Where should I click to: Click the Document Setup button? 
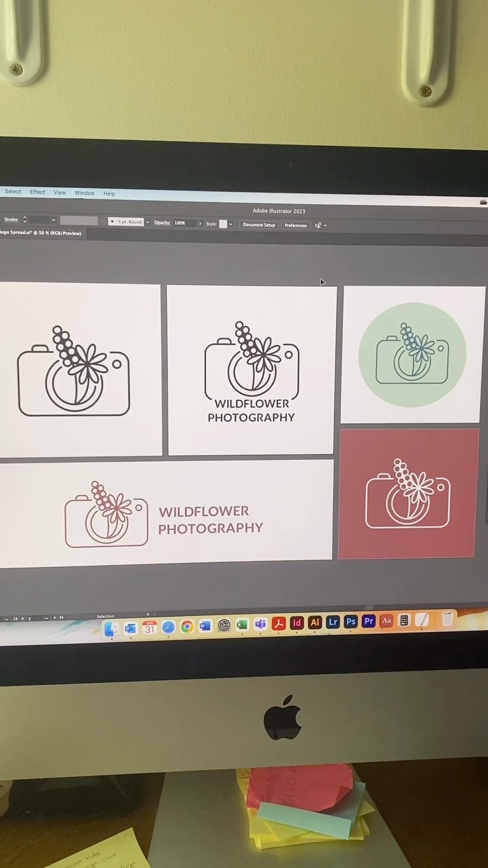(x=260, y=224)
